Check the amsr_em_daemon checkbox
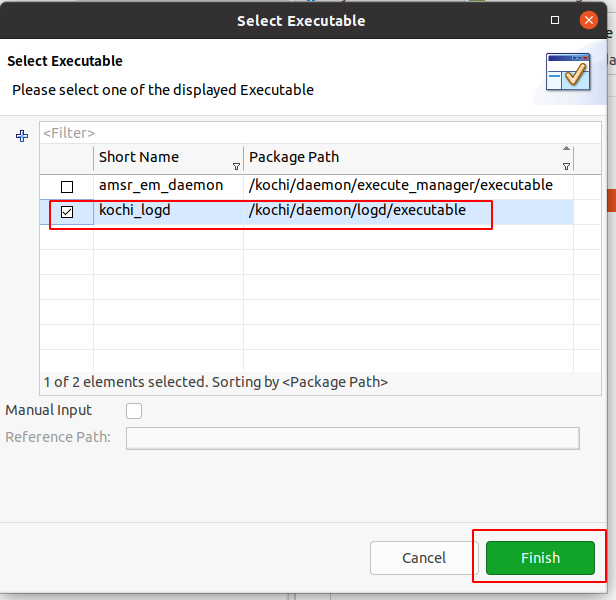Image resolution: width=616 pixels, height=600 pixels. pos(67,187)
